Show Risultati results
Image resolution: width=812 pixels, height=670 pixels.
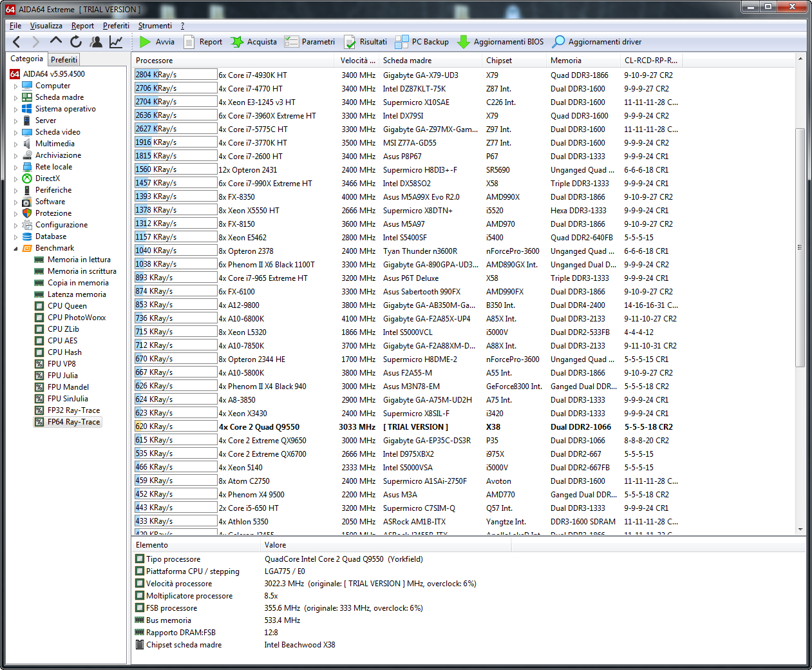pos(365,42)
